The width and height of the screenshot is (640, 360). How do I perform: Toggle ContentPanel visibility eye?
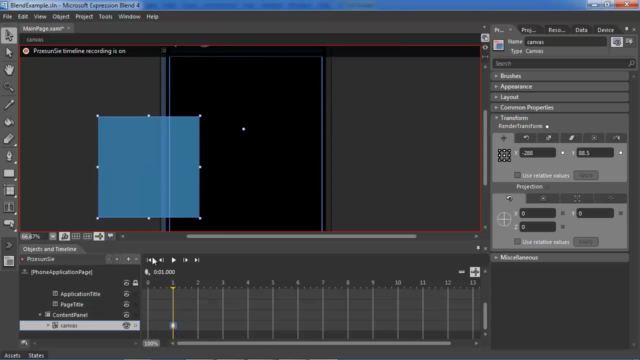tap(126, 315)
